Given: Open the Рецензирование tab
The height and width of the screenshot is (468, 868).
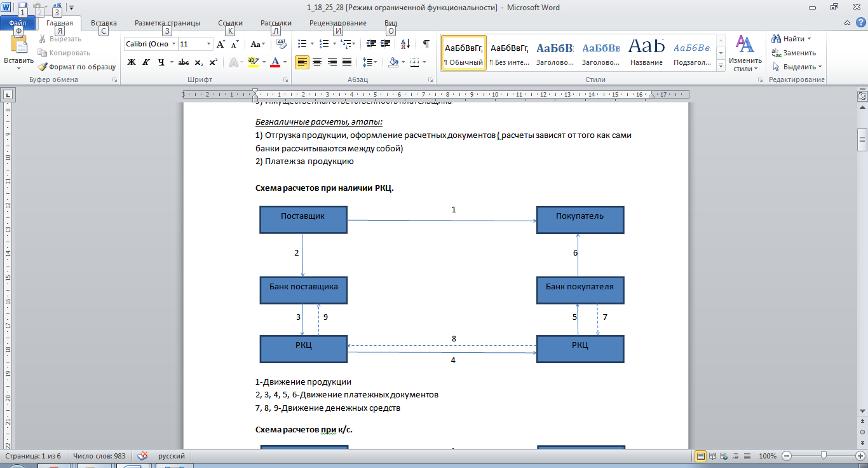Looking at the screenshot, I should (338, 23).
